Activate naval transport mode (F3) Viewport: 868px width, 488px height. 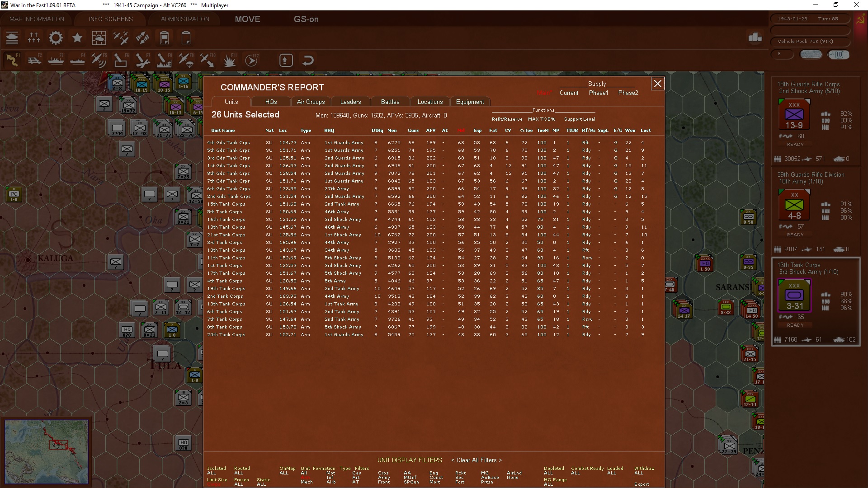coord(56,60)
